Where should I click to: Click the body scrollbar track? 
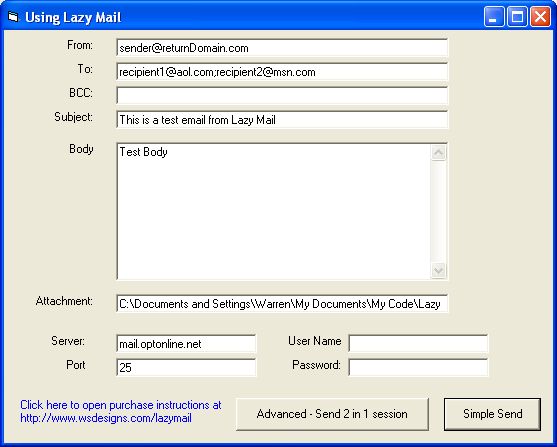point(438,212)
